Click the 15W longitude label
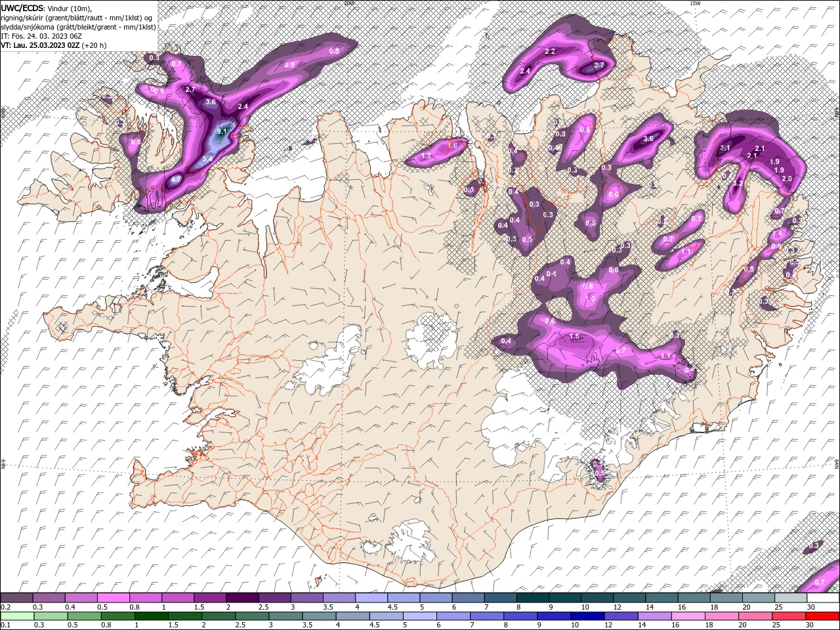 coord(695,3)
